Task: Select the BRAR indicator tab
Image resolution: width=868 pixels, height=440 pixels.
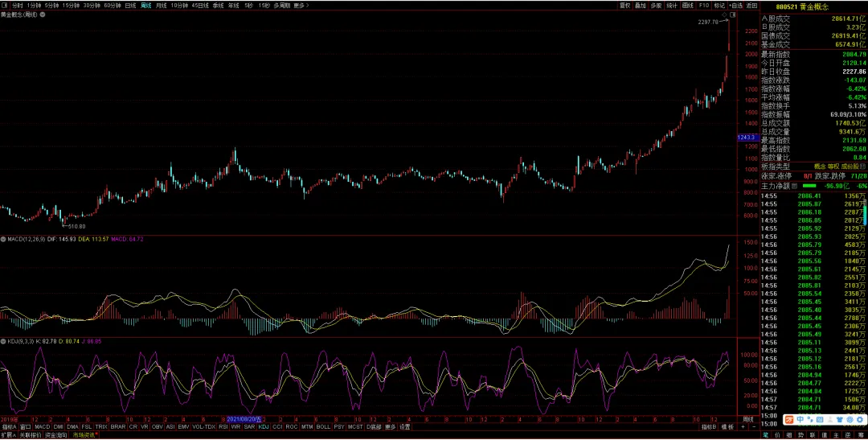Action: [118, 426]
